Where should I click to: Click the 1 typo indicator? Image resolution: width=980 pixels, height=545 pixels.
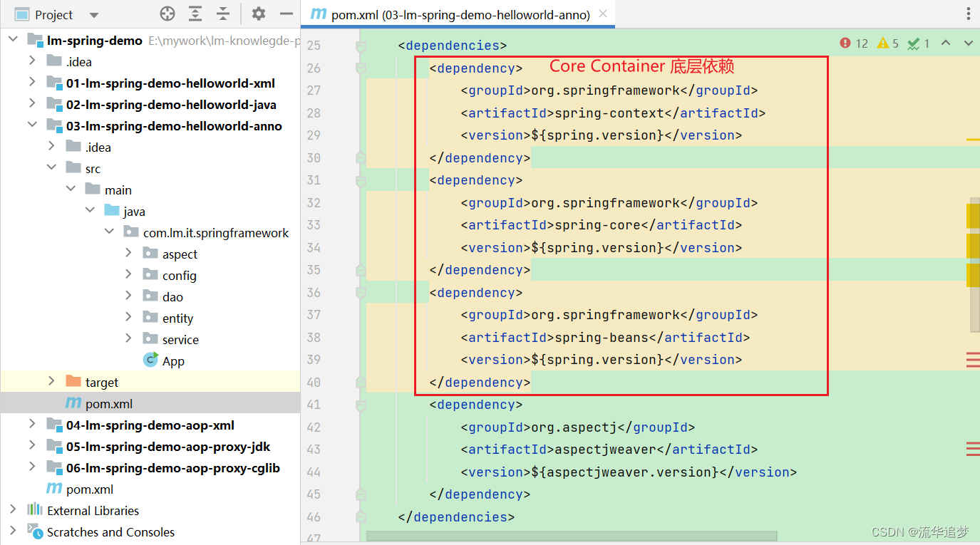pos(919,43)
